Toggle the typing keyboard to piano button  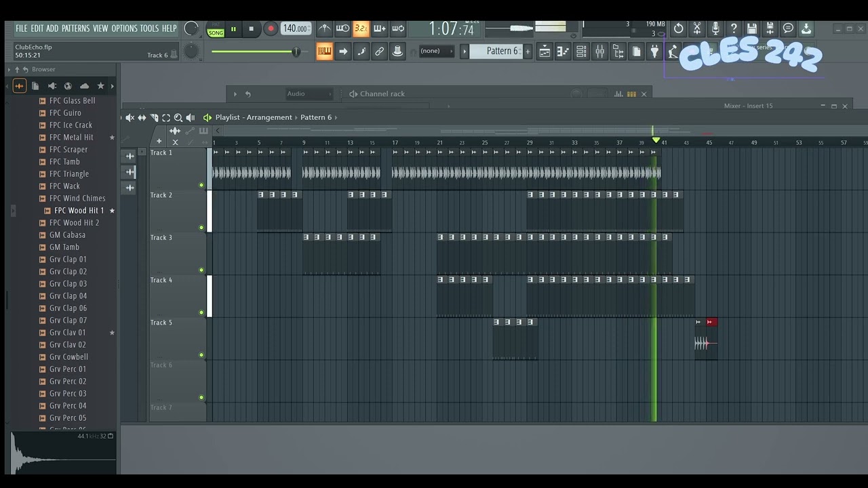pos(324,52)
